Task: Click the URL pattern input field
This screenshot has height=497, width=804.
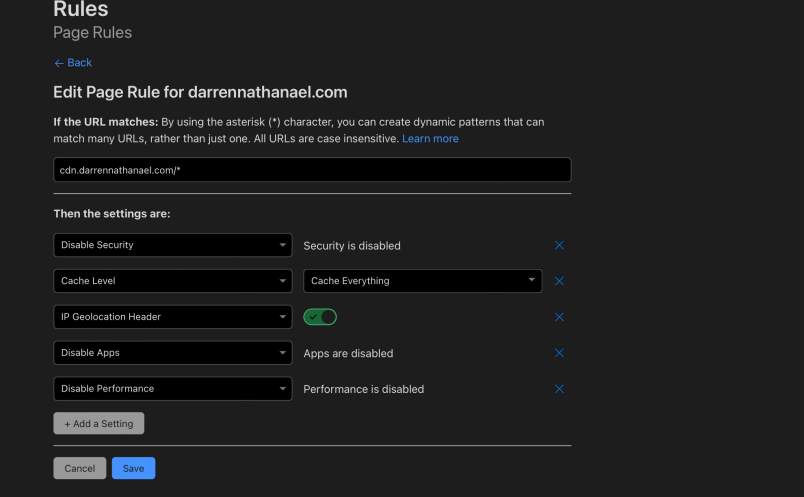Action: click(x=311, y=170)
